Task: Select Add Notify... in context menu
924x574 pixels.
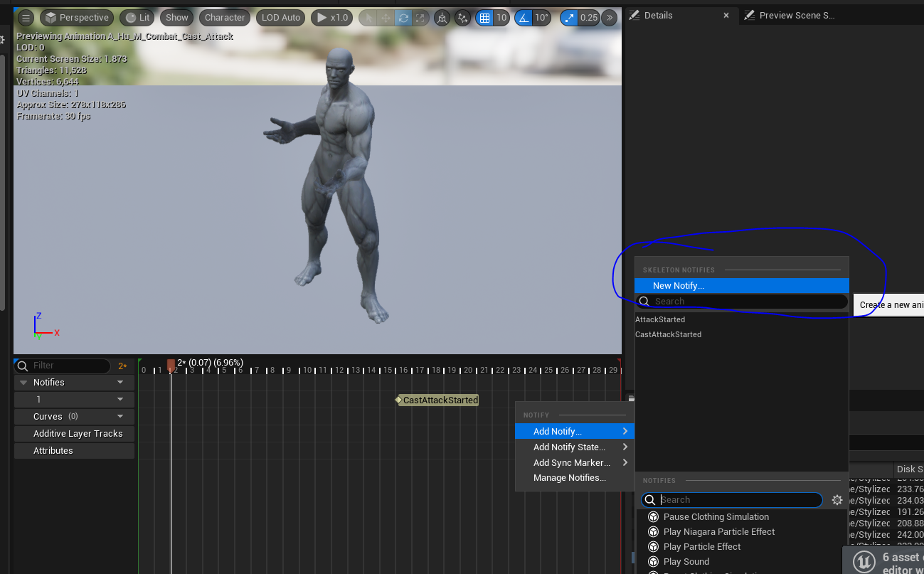Action: (575, 432)
